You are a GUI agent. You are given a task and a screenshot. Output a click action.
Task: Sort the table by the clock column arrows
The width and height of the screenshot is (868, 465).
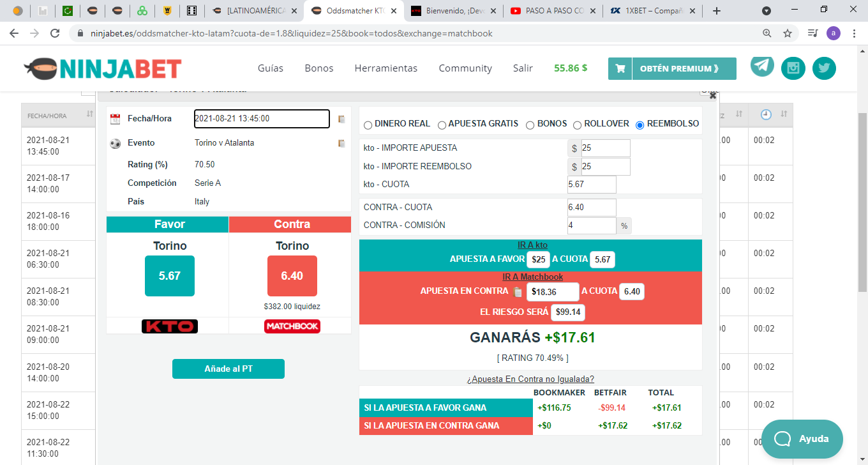(784, 114)
